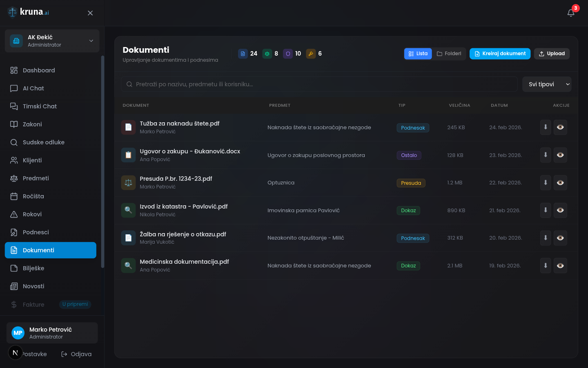This screenshot has width=588, height=368.
Task: Navigate to Predmeti in sidebar
Action: (36, 178)
